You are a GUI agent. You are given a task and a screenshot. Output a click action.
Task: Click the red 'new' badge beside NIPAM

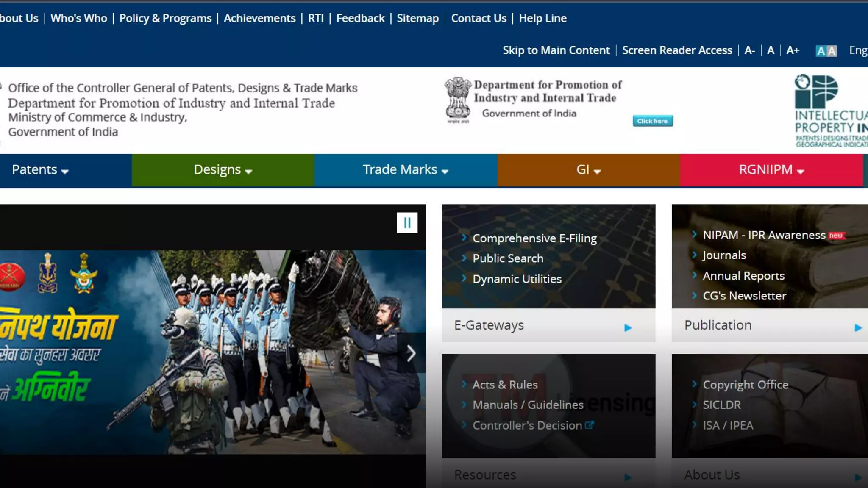coord(836,236)
